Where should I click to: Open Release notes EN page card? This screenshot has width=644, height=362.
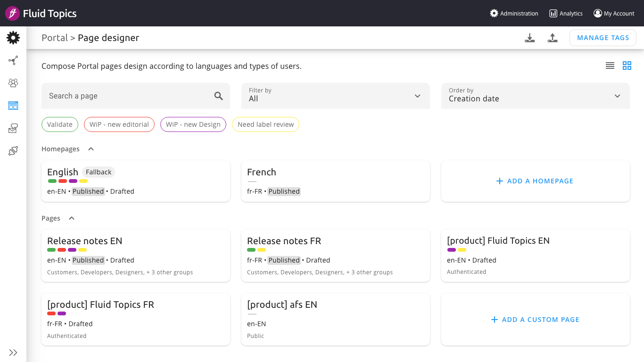(x=136, y=255)
